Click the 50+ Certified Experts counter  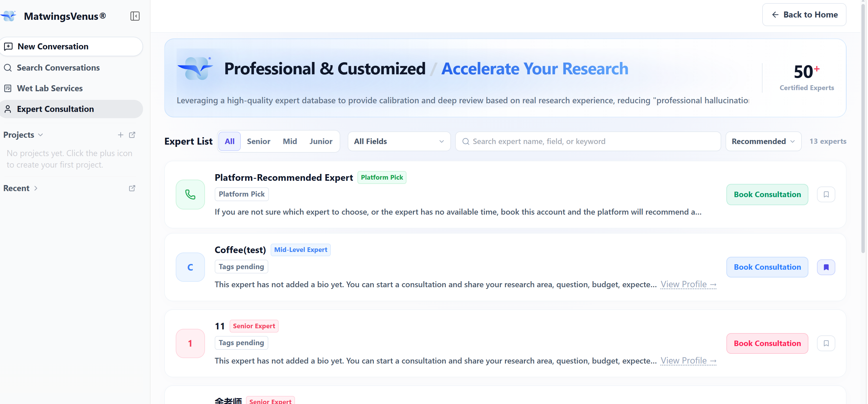pos(806,77)
